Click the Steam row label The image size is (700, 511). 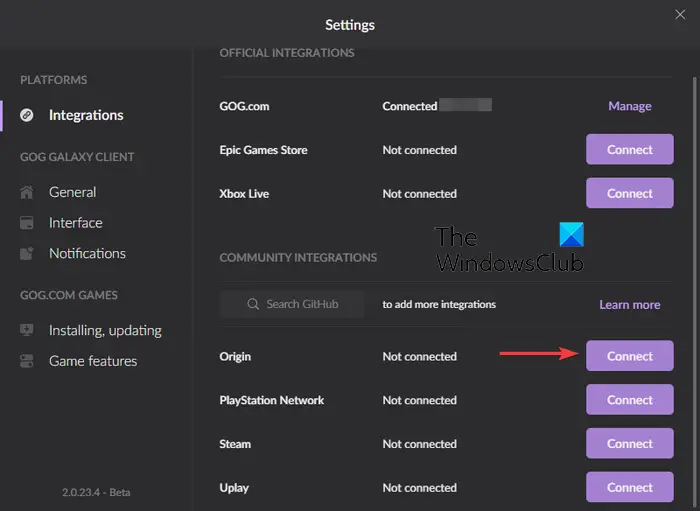click(235, 444)
